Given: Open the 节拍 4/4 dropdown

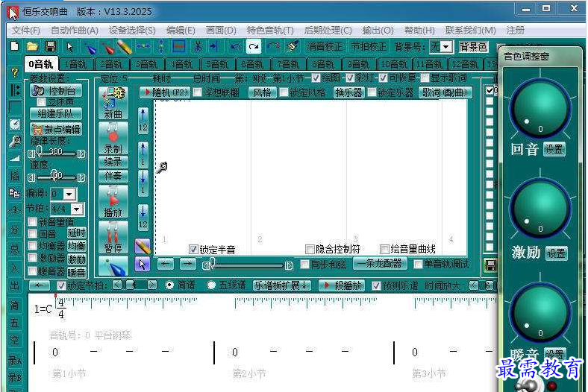Looking at the screenshot, I should tap(77, 209).
